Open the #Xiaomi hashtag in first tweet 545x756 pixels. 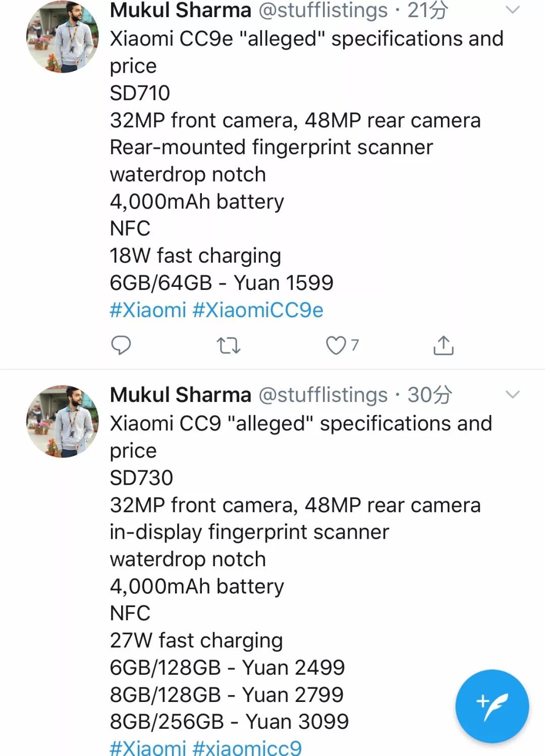pos(148,310)
